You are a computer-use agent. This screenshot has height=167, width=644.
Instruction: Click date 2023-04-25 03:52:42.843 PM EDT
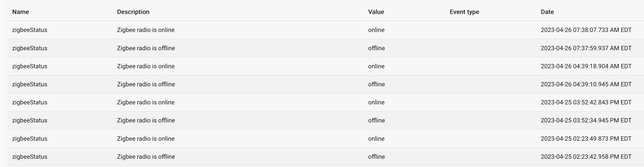click(586, 102)
